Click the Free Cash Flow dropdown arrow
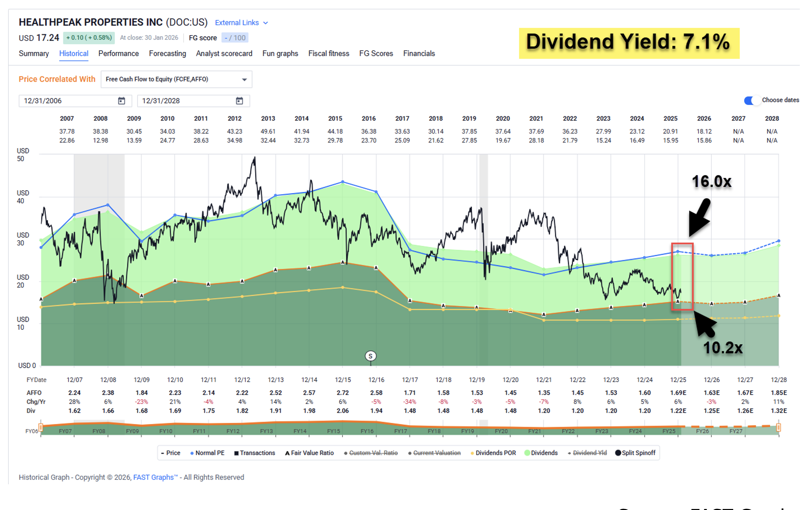 pyautogui.click(x=244, y=80)
